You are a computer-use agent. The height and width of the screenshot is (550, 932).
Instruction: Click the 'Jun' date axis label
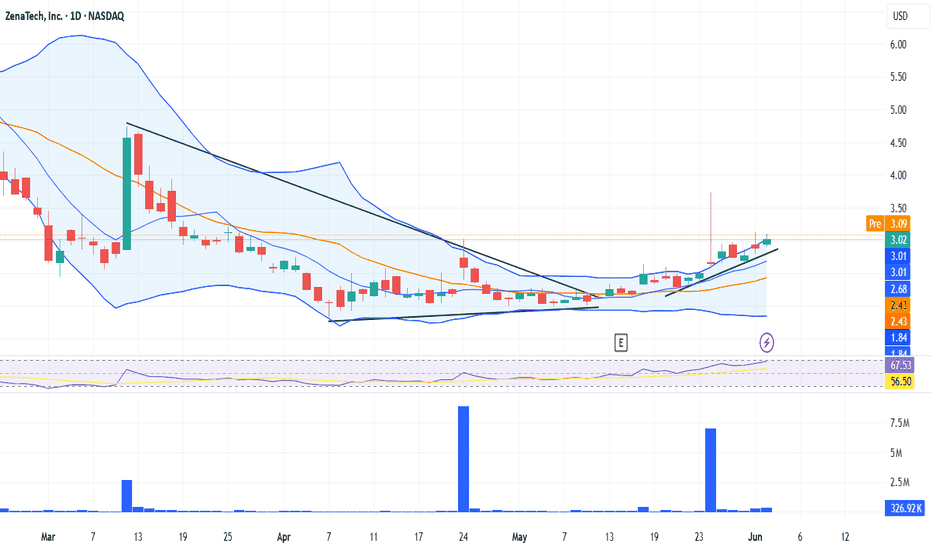pos(755,537)
